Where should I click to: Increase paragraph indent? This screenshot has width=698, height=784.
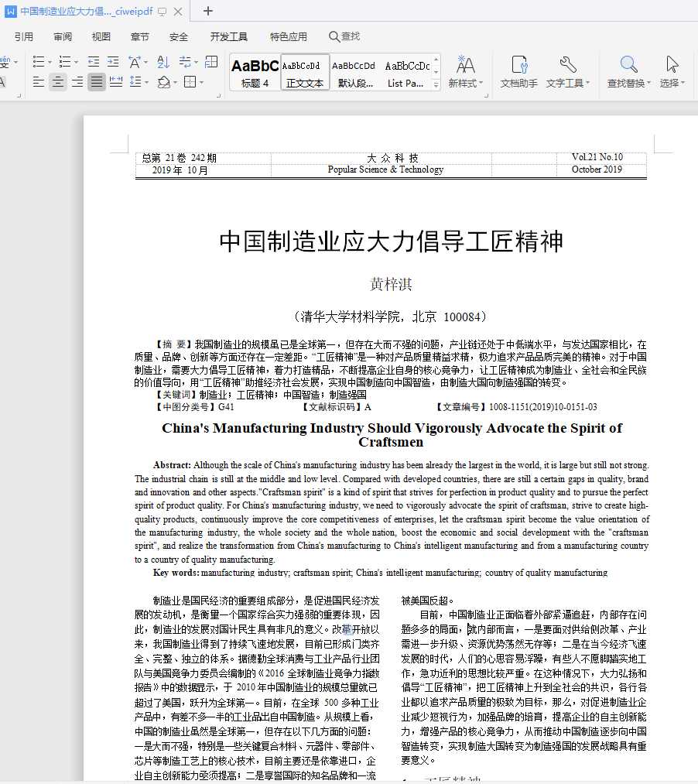tap(113, 61)
